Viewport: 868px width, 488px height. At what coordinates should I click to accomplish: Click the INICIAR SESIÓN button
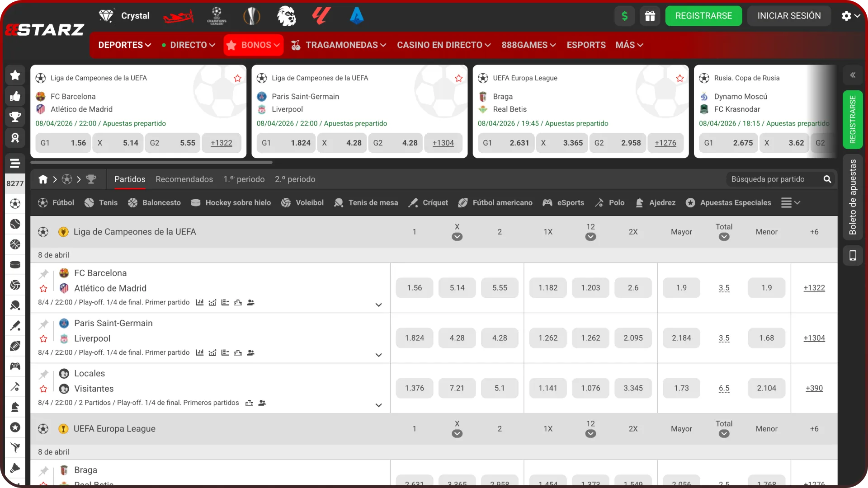point(789,16)
